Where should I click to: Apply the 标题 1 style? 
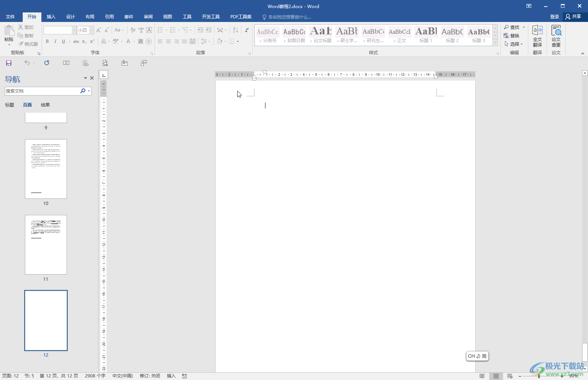(426, 35)
